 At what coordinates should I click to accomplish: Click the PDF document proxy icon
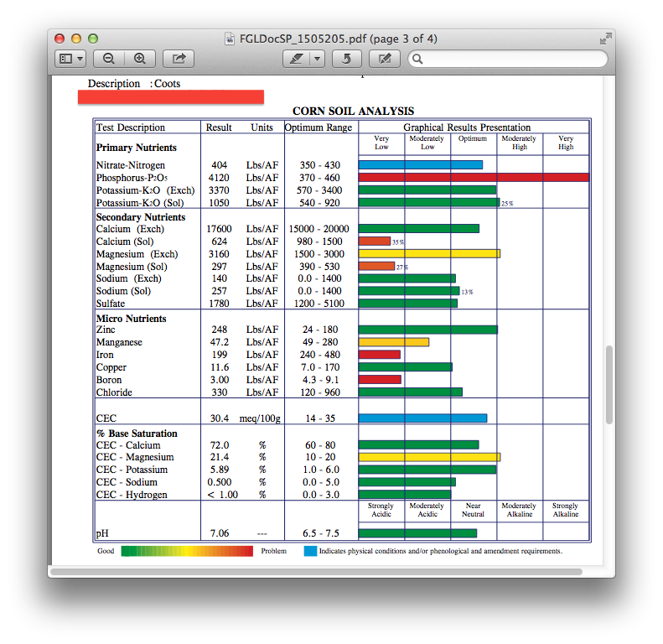click(230, 39)
